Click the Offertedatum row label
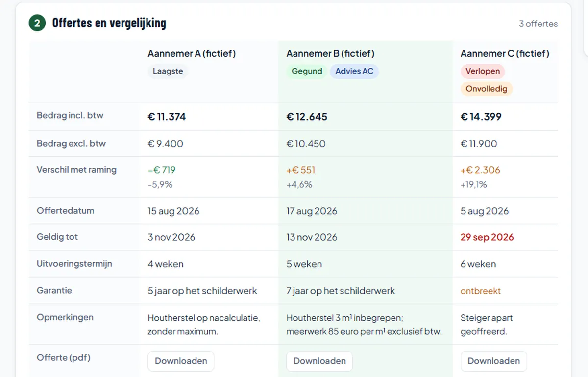This screenshot has height=377, width=588. click(65, 211)
